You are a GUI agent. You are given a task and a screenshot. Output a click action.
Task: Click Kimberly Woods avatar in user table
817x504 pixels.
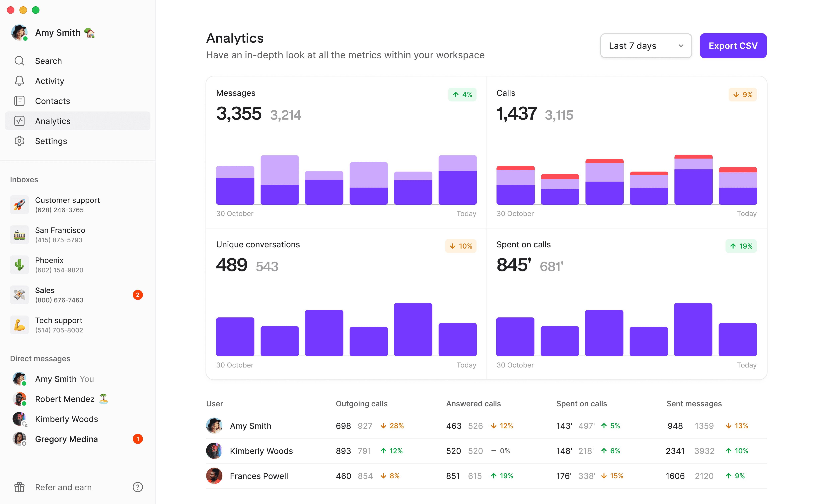pos(214,451)
